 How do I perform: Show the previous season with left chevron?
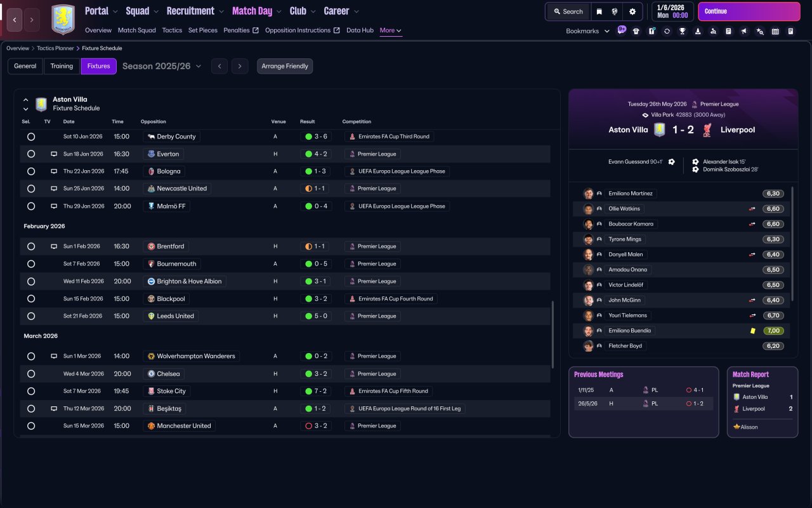tap(219, 66)
